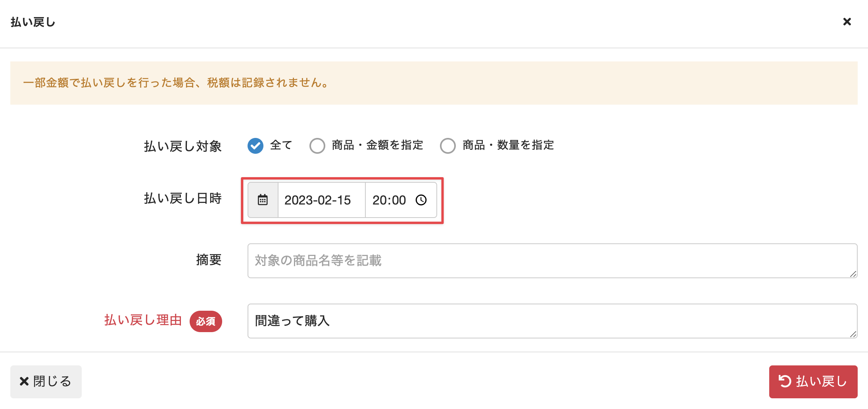Click the 払い戻し対象 label

[182, 146]
